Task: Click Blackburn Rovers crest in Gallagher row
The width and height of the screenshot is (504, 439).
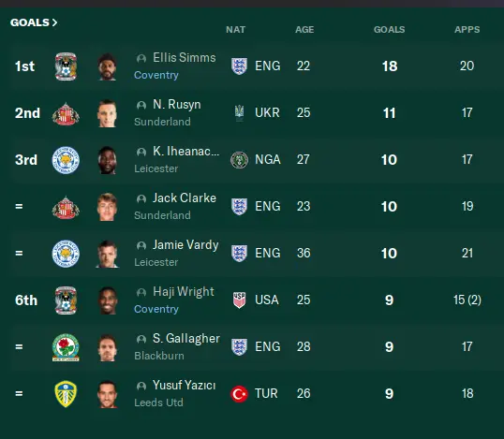Action: click(66, 347)
